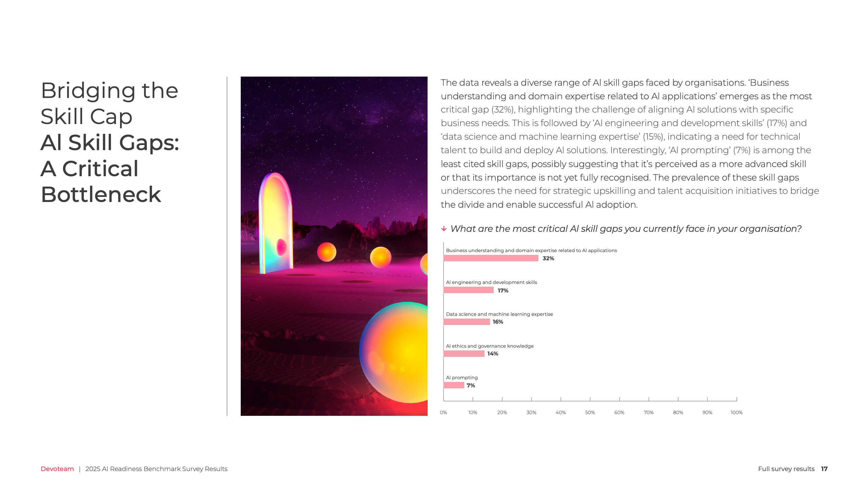Click the 0% axis label
The width and height of the screenshot is (868, 488).
443,412
